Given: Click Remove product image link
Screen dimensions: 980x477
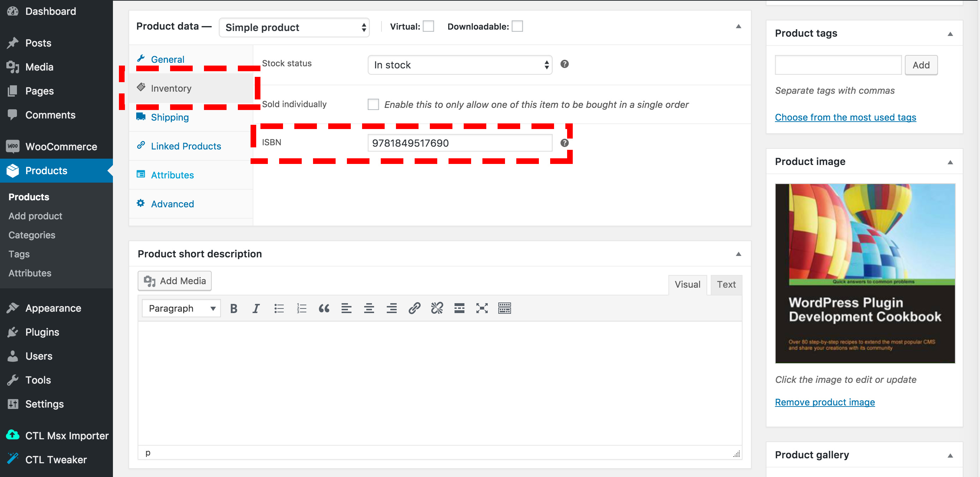Looking at the screenshot, I should 825,402.
